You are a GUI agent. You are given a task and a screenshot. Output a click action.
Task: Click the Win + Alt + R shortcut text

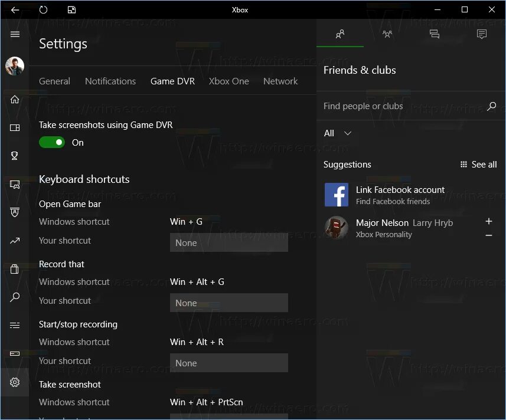(197, 342)
